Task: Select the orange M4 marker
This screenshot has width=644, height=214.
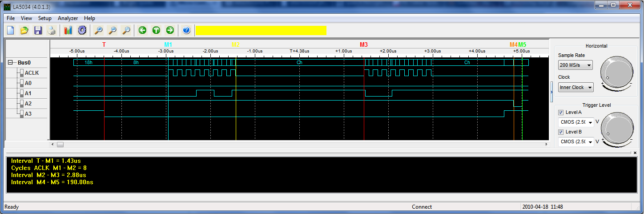Action: point(513,44)
